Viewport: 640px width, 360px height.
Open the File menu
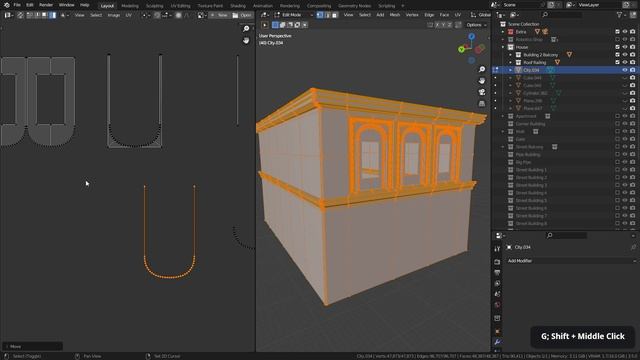pyautogui.click(x=17, y=5)
